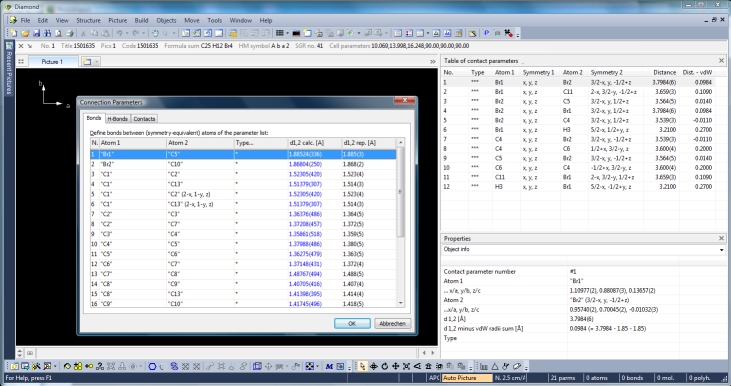Close the Connection Parameters dialog

405,101
